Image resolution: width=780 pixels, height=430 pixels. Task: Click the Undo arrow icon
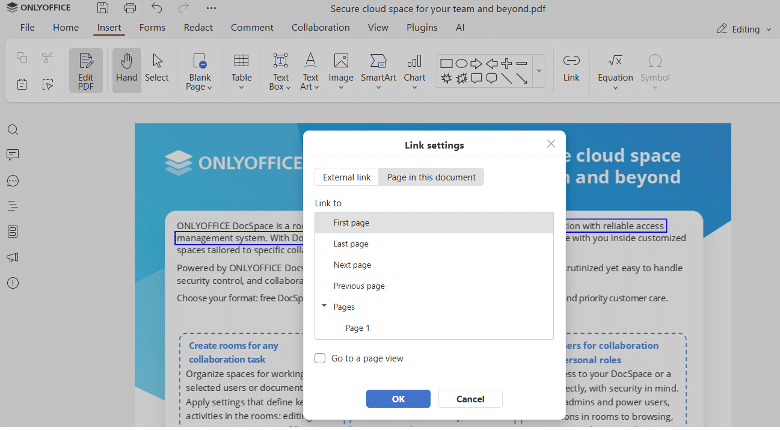point(157,7)
